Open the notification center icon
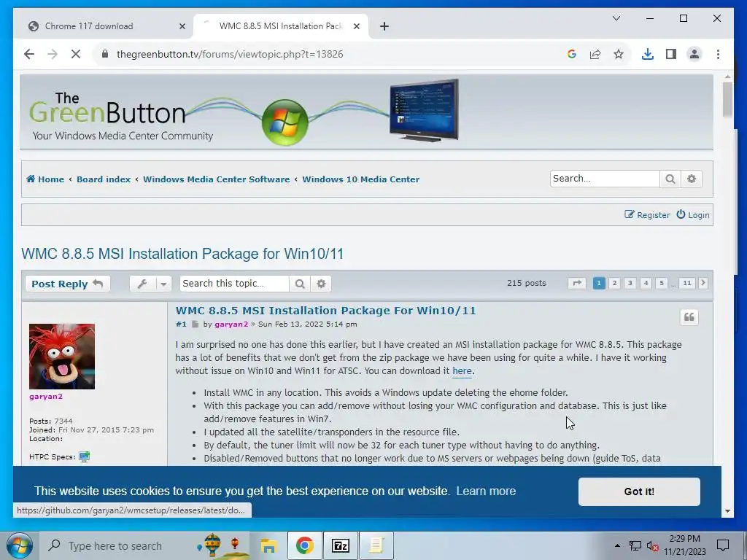This screenshot has height=560, width=747. [723, 545]
